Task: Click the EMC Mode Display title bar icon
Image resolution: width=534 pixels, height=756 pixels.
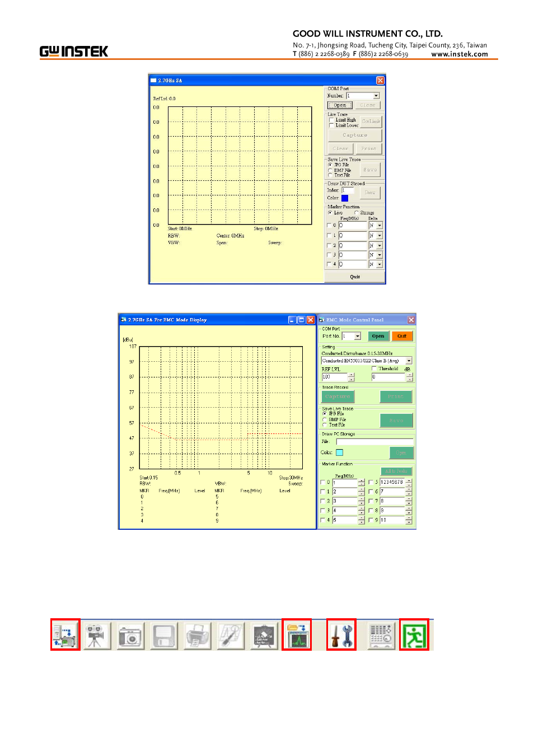Action: 124,320
